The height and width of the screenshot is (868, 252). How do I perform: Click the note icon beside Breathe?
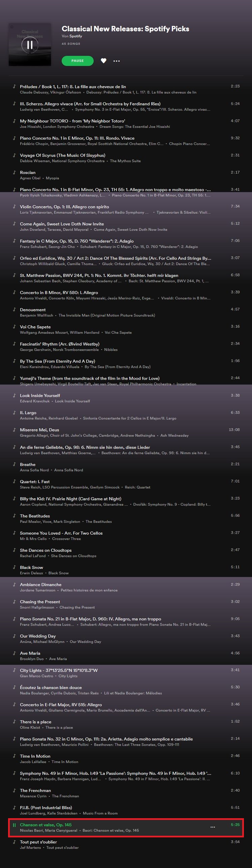pyautogui.click(x=14, y=464)
